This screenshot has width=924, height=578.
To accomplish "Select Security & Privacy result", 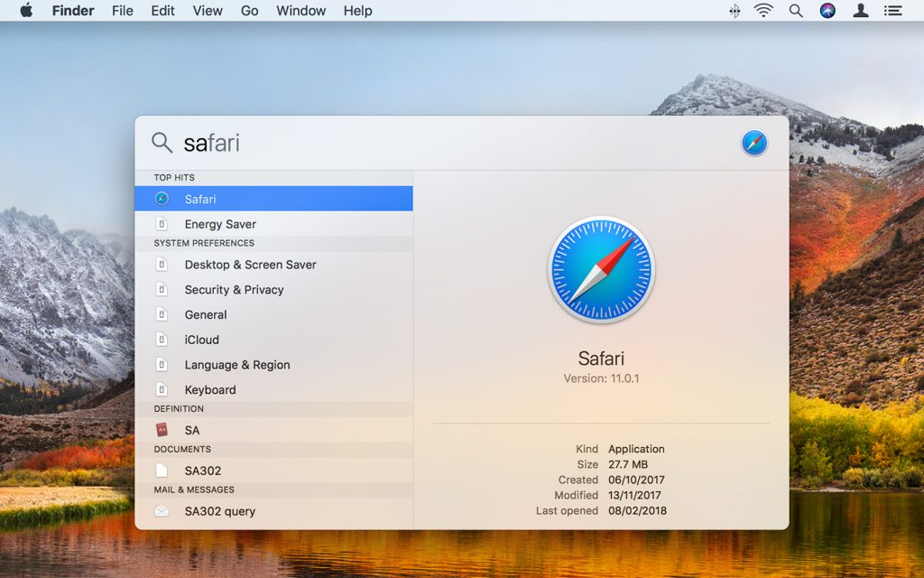I will 273,290.
